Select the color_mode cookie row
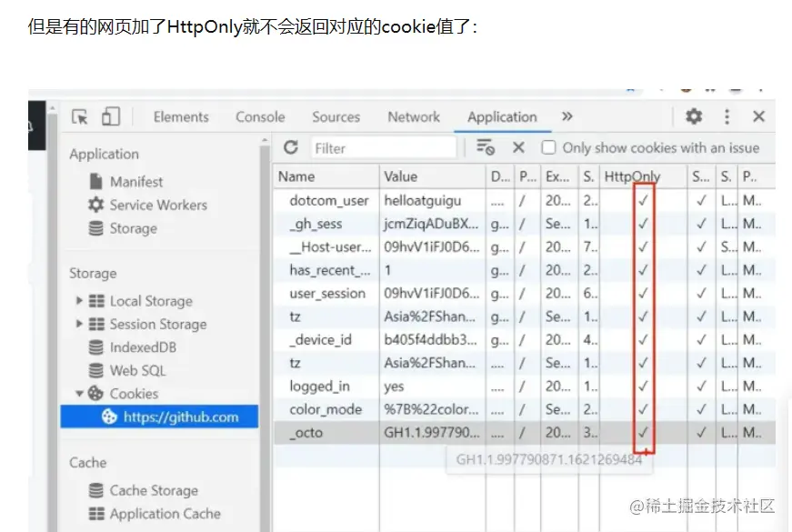The width and height of the screenshot is (792, 532). tap(525, 410)
